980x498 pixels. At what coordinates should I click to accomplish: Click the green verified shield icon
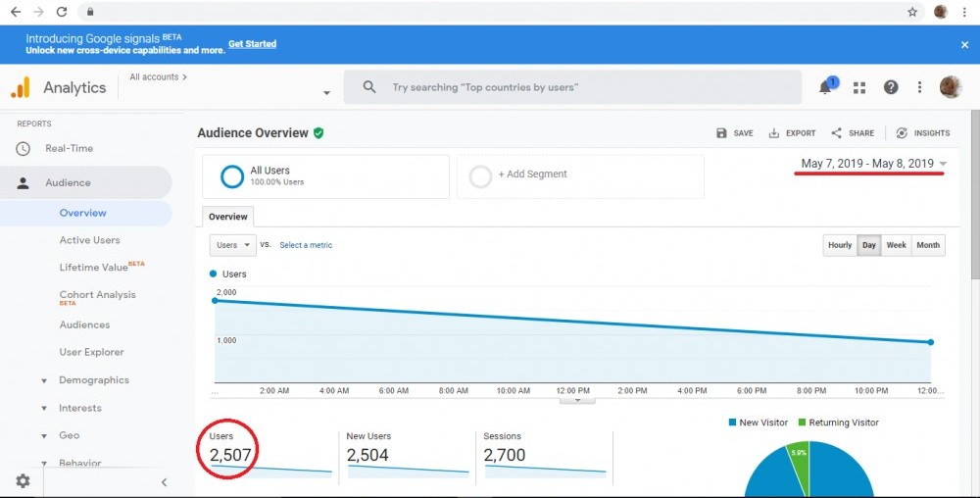pos(318,133)
